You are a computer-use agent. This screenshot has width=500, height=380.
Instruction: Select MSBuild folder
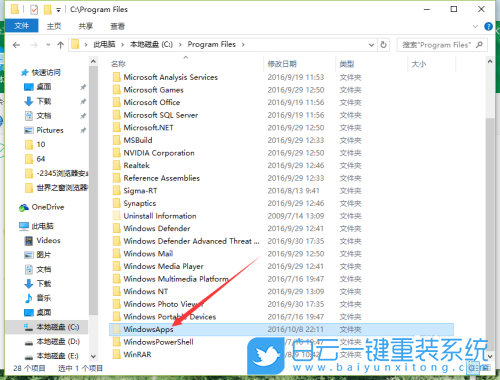point(138,140)
